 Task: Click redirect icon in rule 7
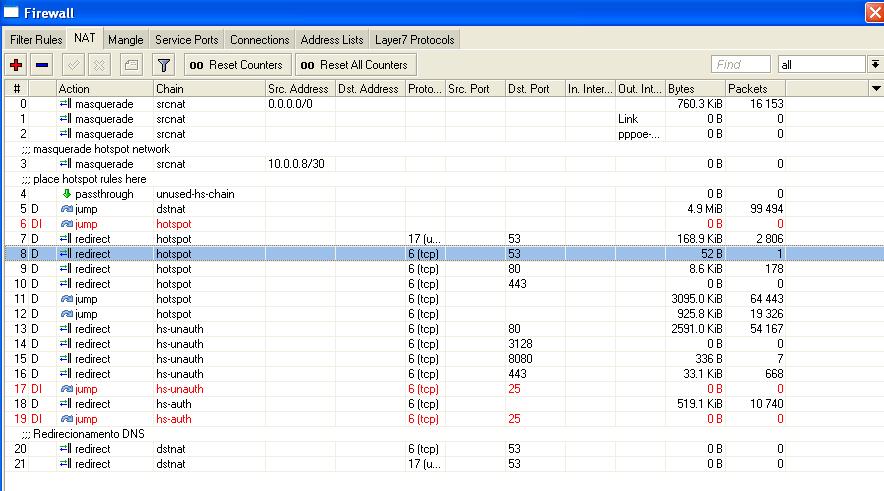pos(66,239)
